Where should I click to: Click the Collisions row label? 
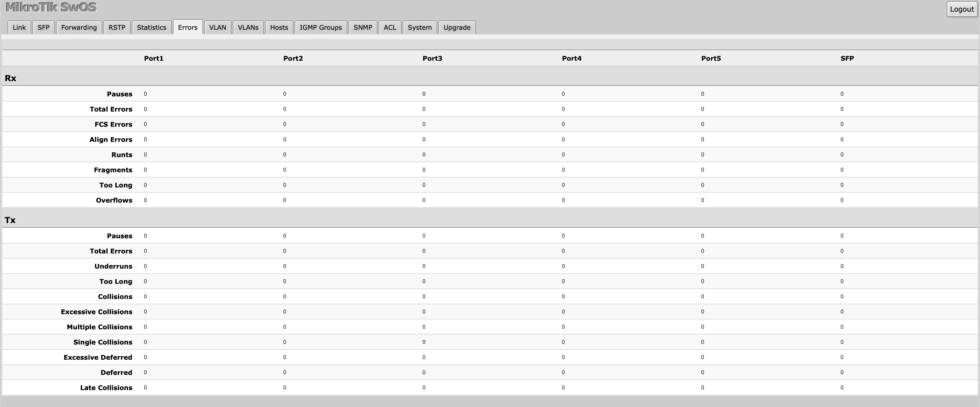pos(115,297)
